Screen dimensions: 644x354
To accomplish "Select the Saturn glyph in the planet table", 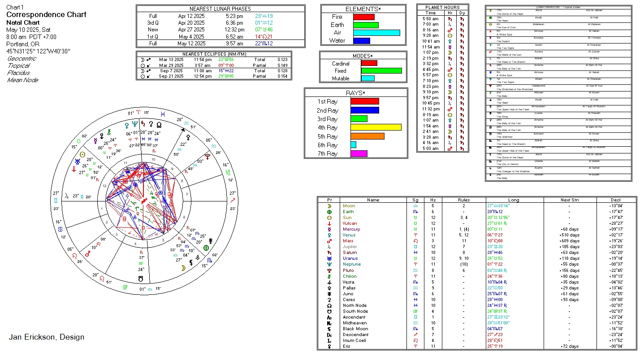I will [329, 253].
